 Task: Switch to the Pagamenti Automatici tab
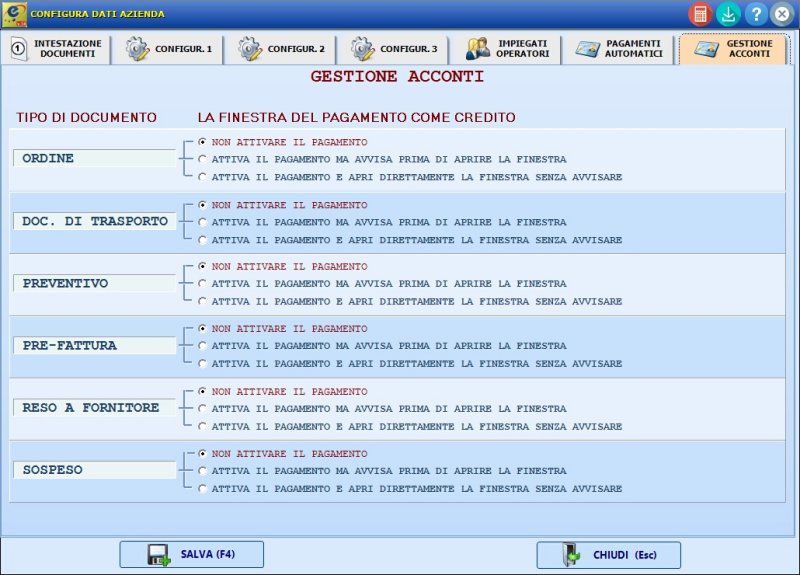pos(618,49)
